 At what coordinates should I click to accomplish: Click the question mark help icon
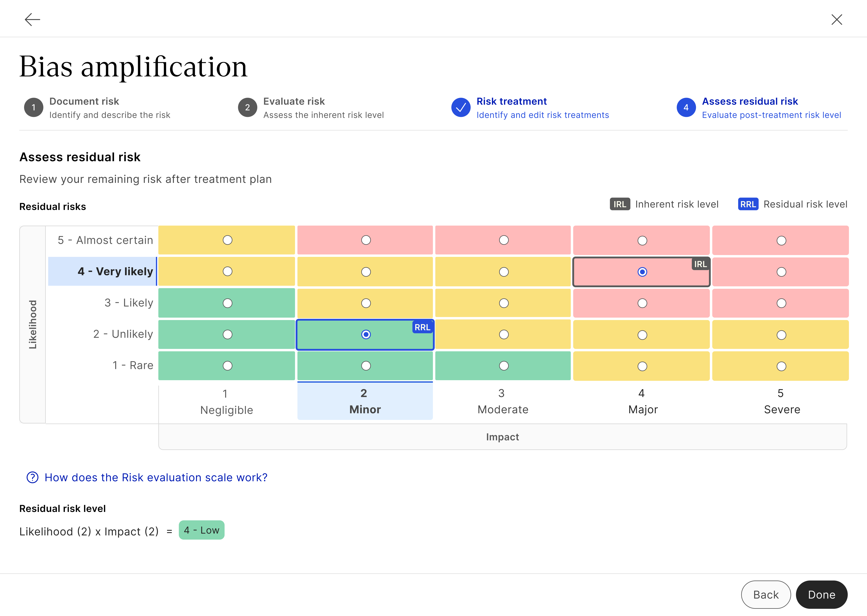click(x=32, y=477)
